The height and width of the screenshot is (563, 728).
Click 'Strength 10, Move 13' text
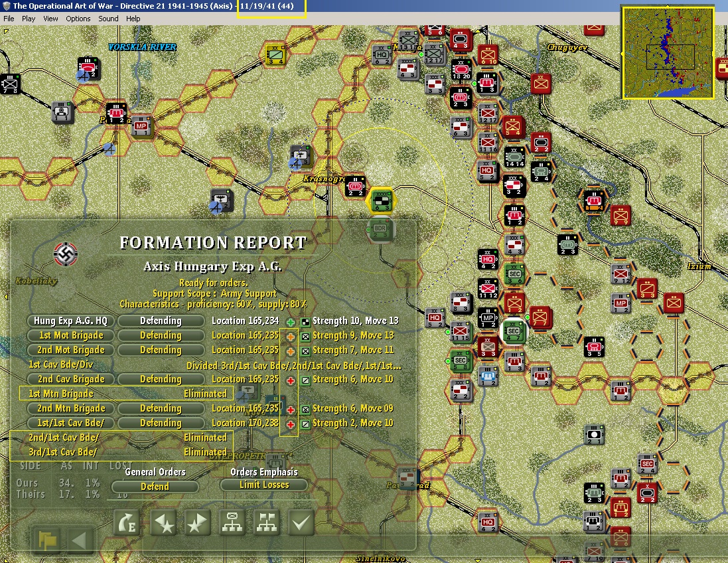(355, 321)
